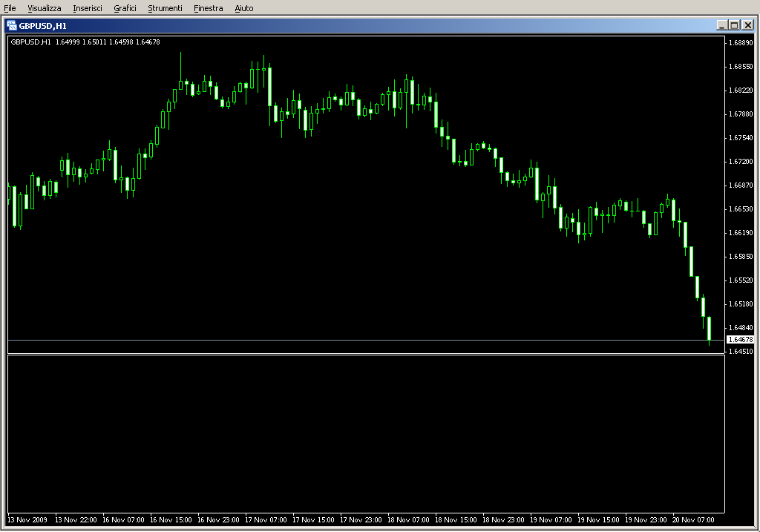Click the 18 Nov 15:00 time label
This screenshot has height=532, width=760.
456,520
